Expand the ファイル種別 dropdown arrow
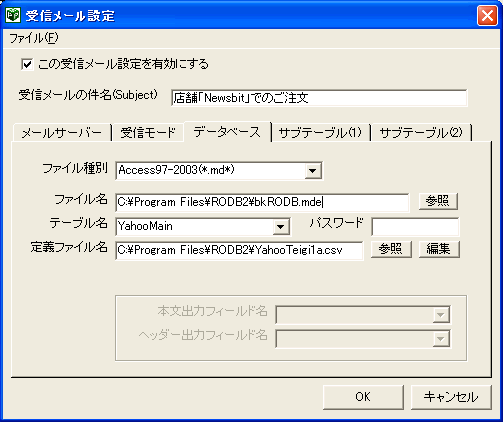The image size is (503, 422). [313, 171]
